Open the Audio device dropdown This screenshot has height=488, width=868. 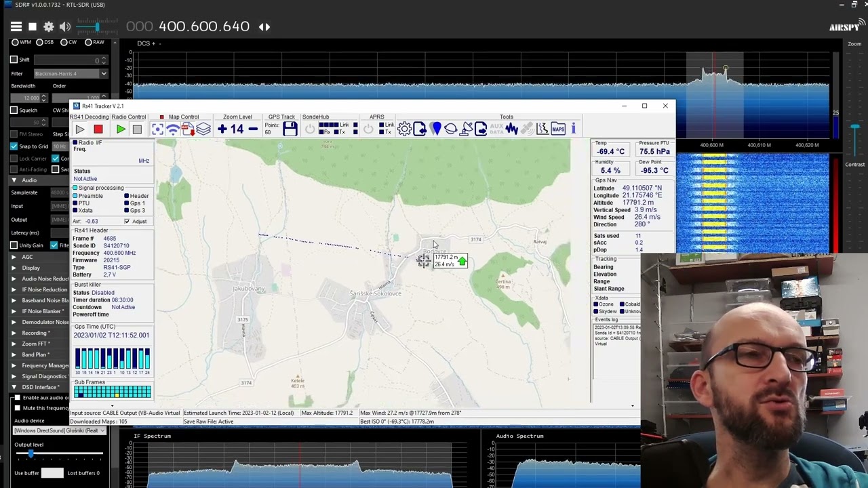click(x=60, y=431)
